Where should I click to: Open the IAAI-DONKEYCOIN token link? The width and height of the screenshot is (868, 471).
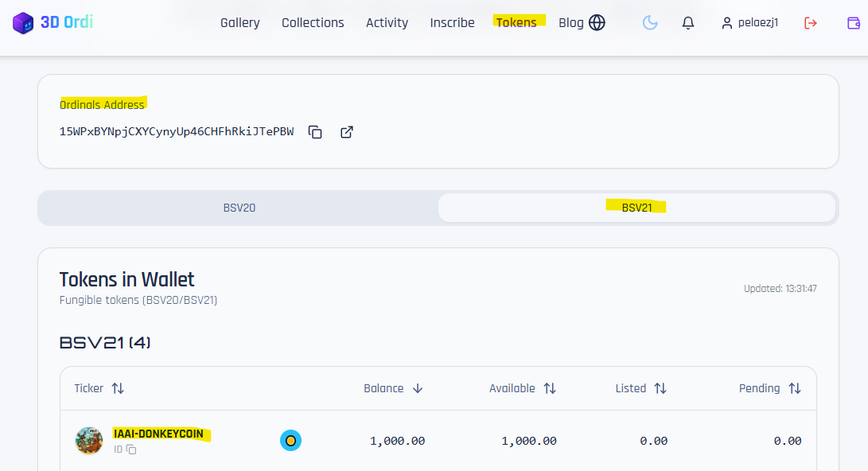[x=158, y=434]
